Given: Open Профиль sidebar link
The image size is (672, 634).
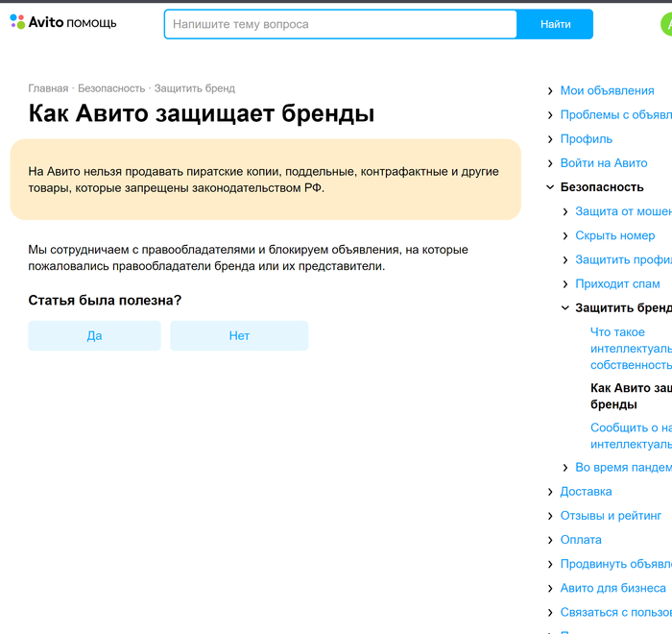Looking at the screenshot, I should [587, 139].
